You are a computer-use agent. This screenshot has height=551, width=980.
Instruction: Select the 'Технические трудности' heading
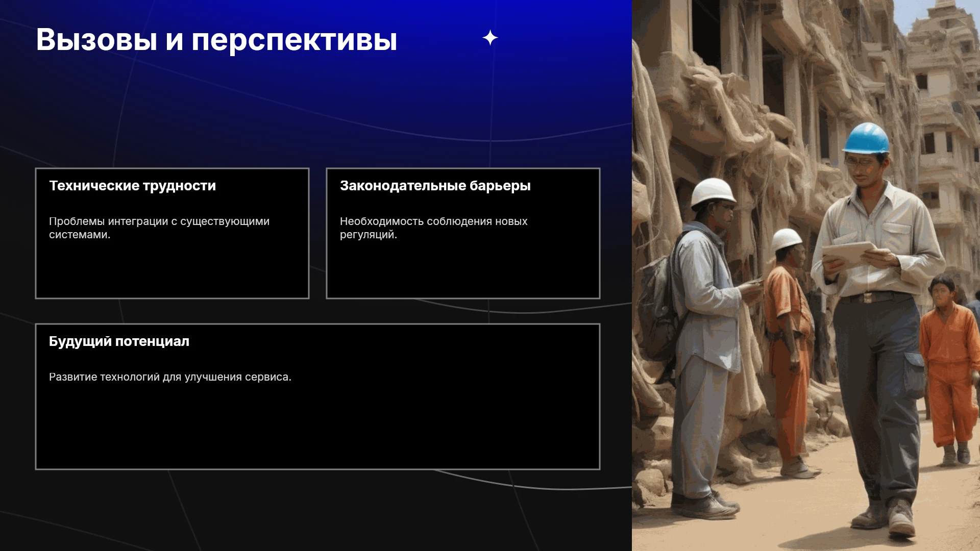coord(132,186)
